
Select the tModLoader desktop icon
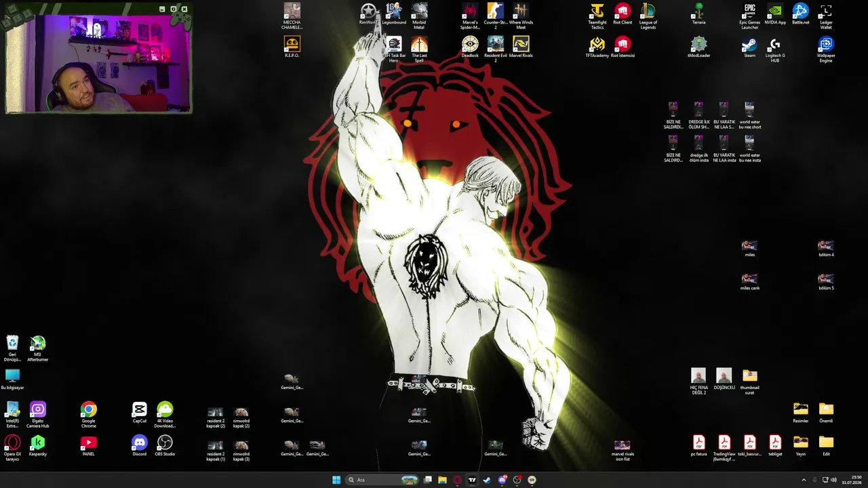pos(698,47)
